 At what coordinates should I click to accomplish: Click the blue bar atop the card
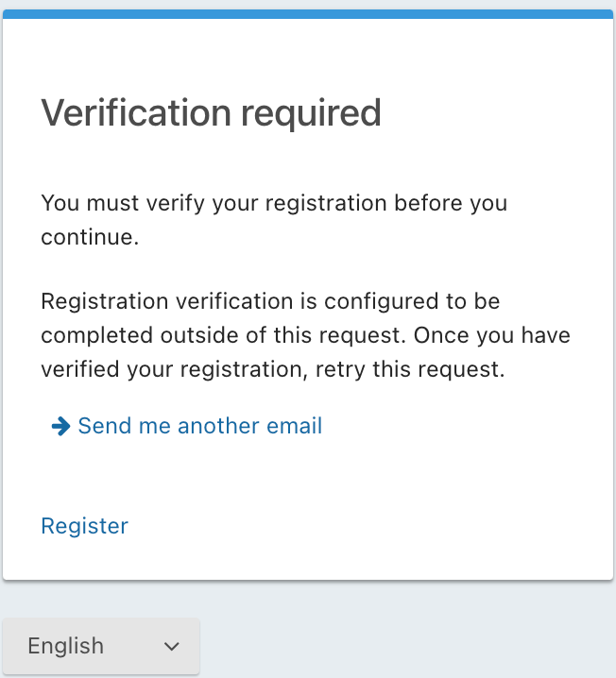(x=308, y=13)
